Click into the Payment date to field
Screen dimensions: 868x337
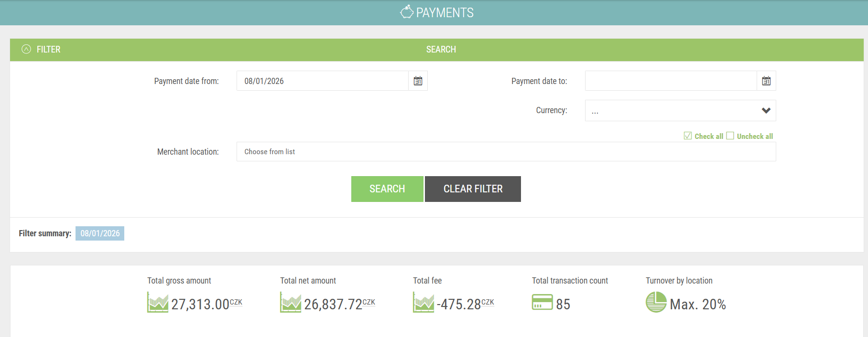[x=671, y=81]
